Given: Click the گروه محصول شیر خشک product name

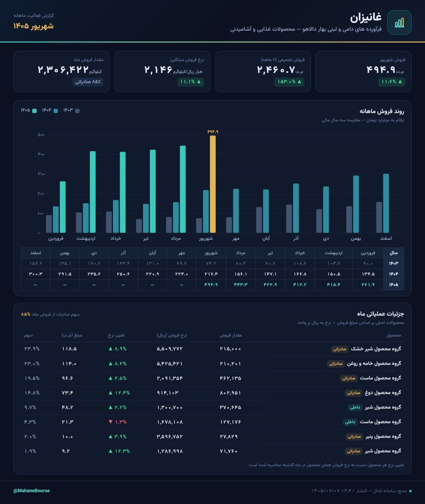Looking at the screenshot, I should click(376, 349).
